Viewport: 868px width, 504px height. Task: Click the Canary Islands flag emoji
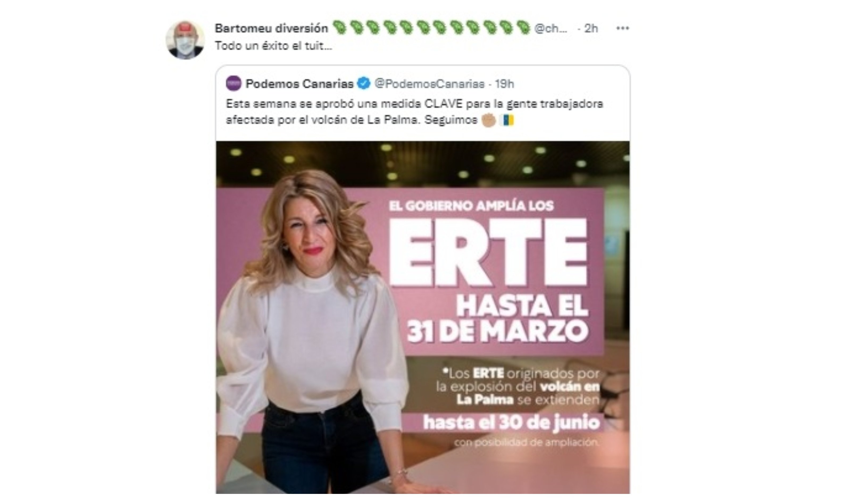tap(506, 120)
